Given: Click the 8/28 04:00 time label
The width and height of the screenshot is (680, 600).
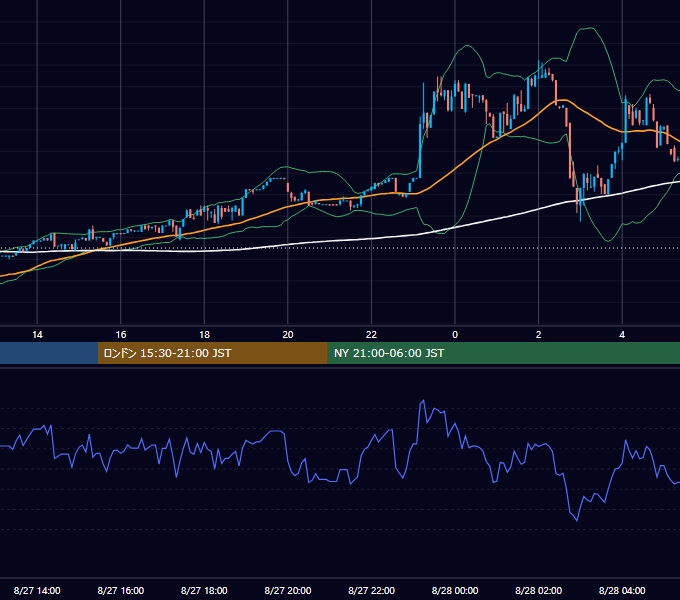Looking at the screenshot, I should click(622, 590).
